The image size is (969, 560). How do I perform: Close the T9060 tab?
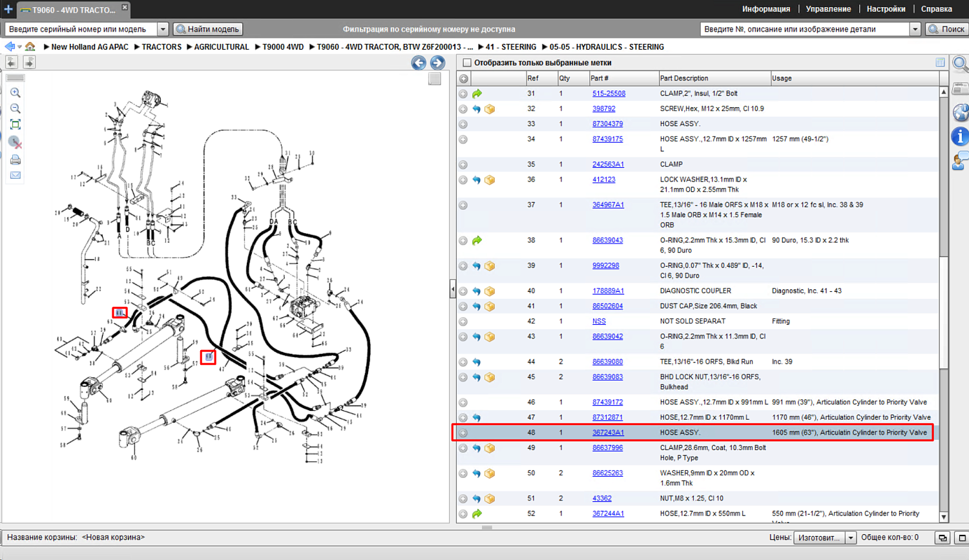click(125, 8)
